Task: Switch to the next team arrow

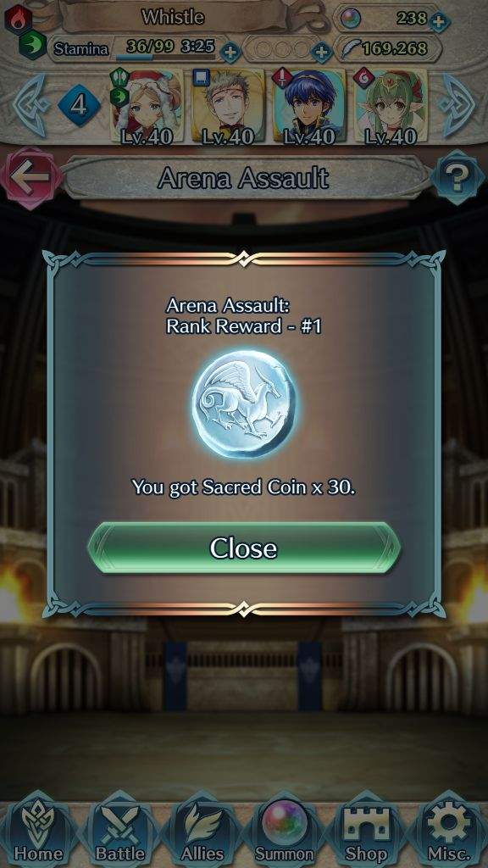Action: click(457, 105)
